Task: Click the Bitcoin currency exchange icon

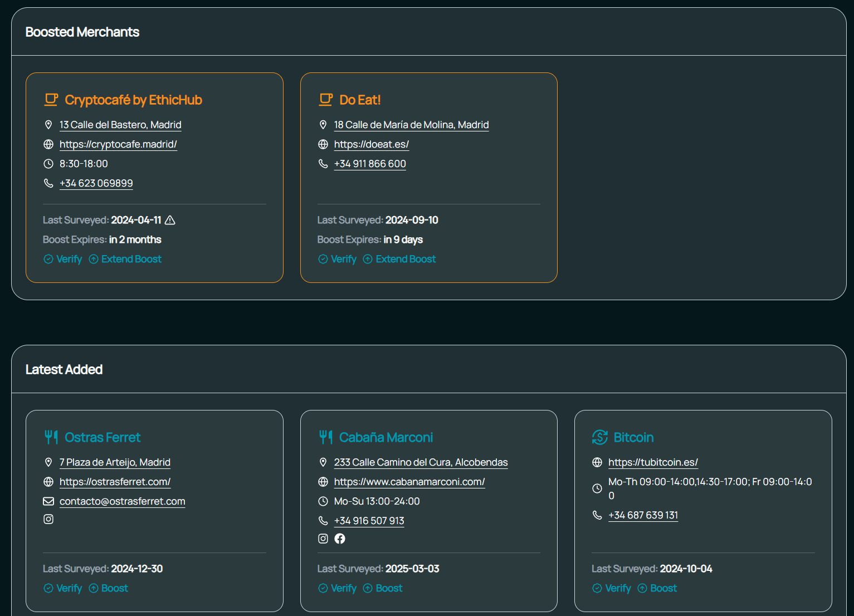Action: click(600, 437)
